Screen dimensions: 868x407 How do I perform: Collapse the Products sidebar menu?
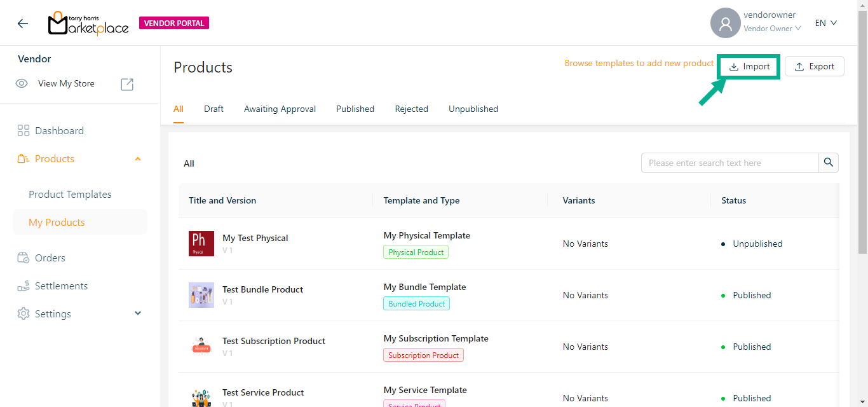(x=138, y=159)
